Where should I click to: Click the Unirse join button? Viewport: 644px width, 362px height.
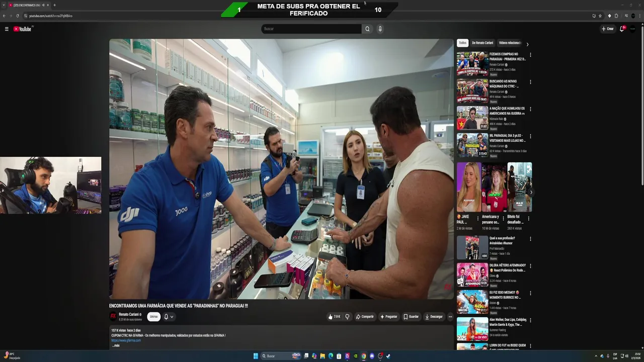pos(153,317)
